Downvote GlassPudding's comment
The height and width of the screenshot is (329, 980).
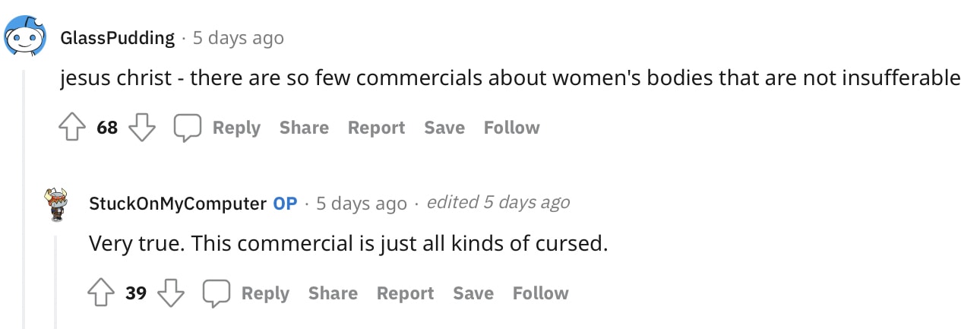(141, 128)
